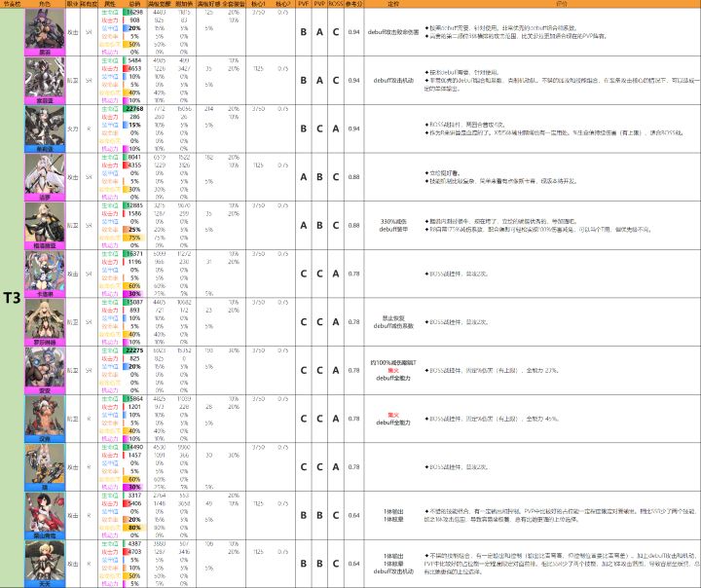Viewport: 701px width, 588px height.
Task: Click the 0.94 score in the 5484 row
Action: click(x=353, y=81)
